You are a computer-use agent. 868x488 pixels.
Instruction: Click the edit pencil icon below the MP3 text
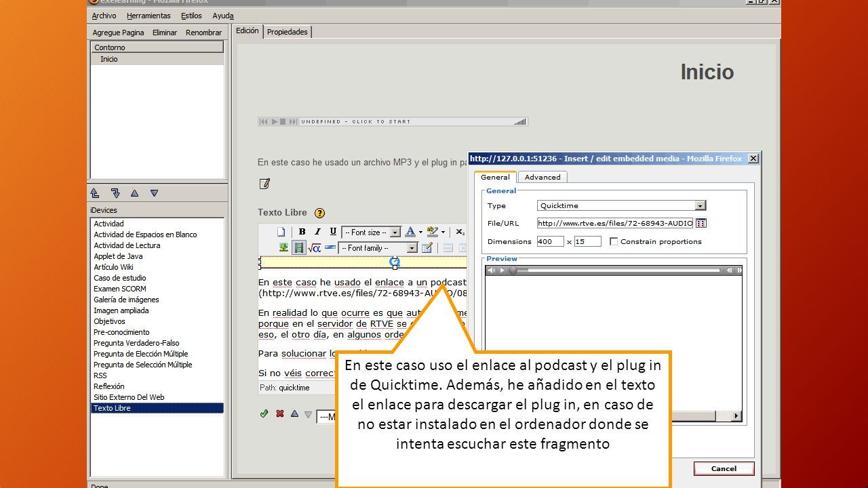[x=264, y=183]
